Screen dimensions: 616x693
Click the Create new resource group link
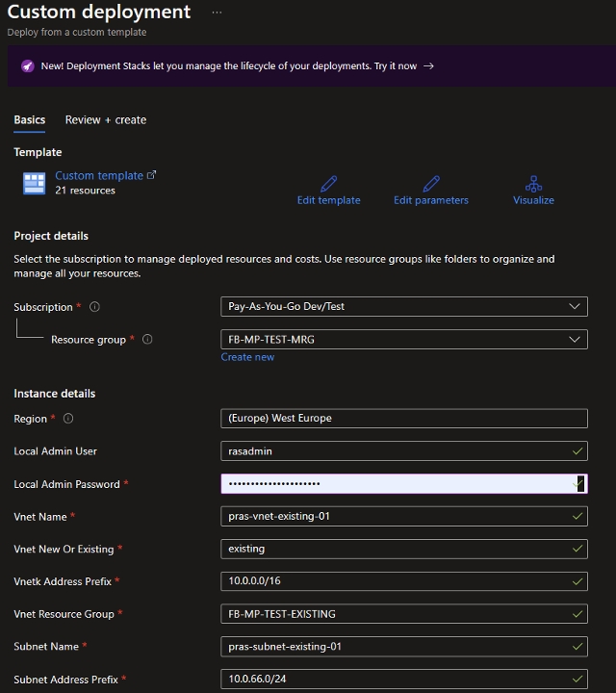(247, 357)
